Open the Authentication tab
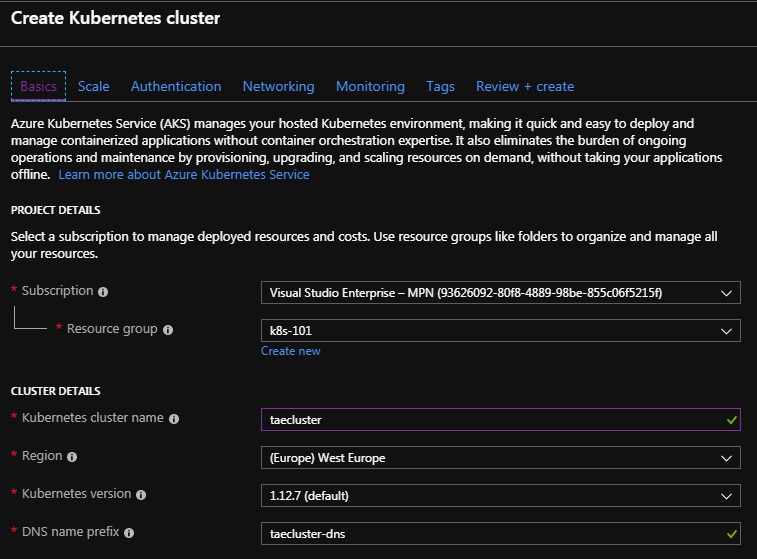The width and height of the screenshot is (757, 559). click(x=176, y=86)
